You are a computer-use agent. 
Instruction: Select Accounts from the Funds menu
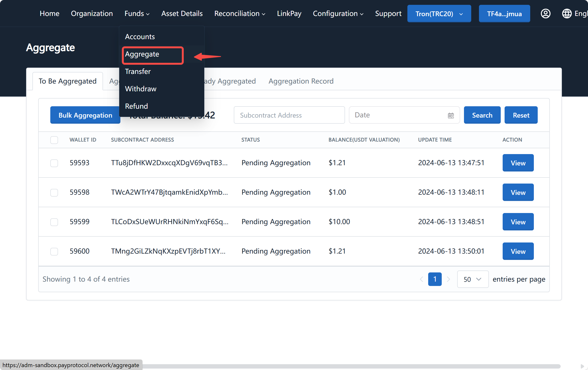[x=162, y=36]
